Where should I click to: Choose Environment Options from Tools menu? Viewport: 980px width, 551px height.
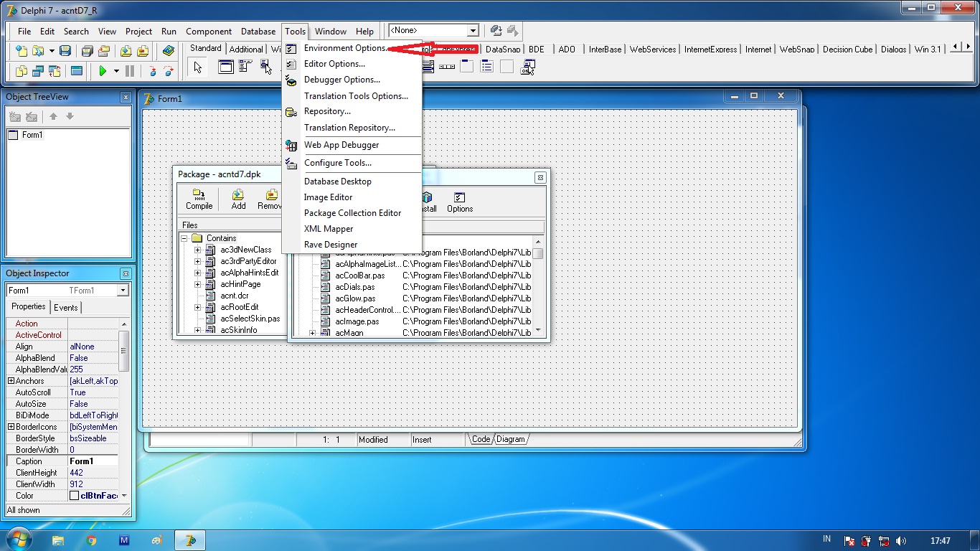352,48
